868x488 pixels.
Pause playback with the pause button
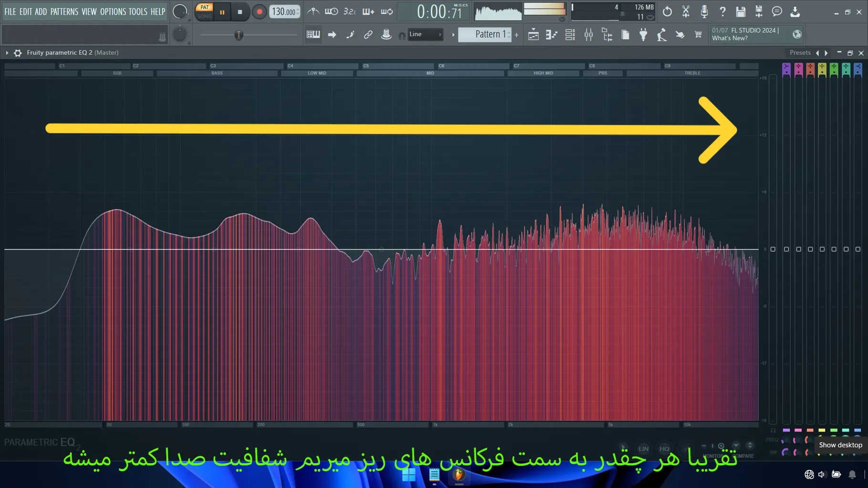(x=222, y=12)
